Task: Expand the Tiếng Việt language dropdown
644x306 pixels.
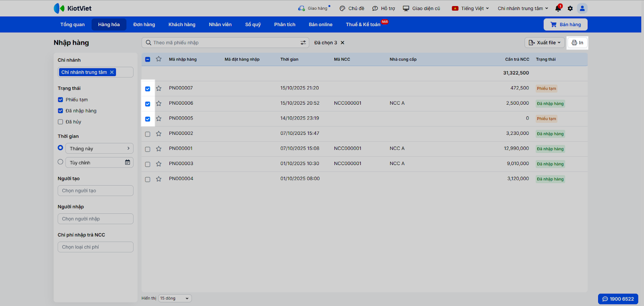Action: [470, 8]
